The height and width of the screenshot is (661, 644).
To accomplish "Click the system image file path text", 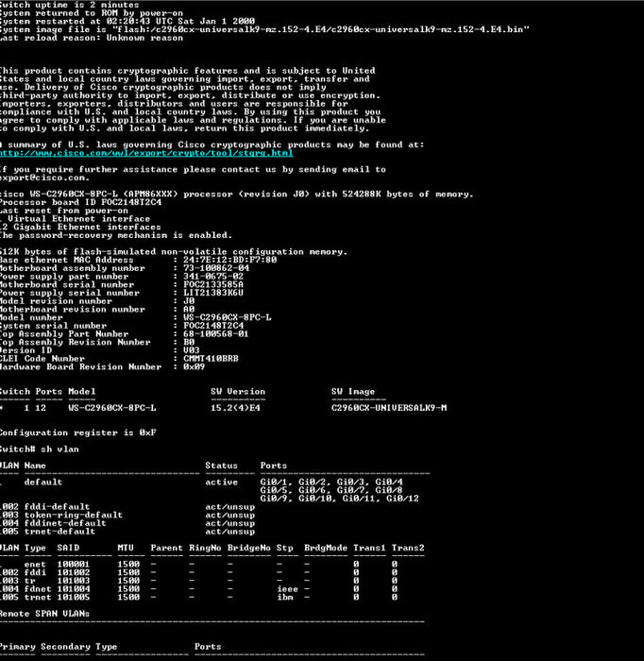I will [320, 29].
